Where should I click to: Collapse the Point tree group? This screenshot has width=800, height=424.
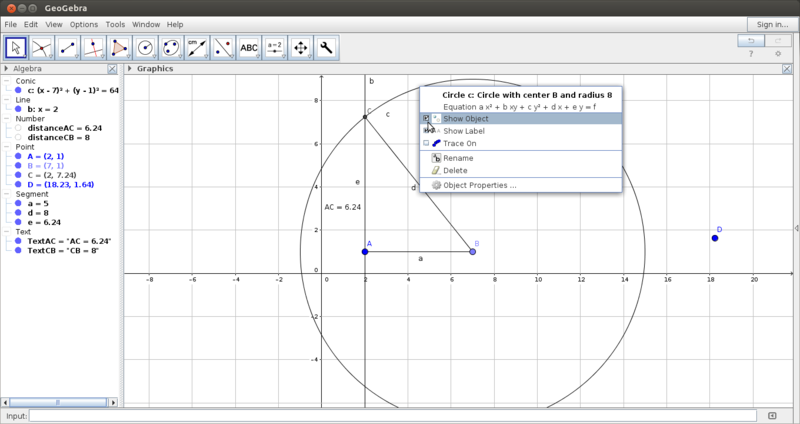[x=7, y=147]
